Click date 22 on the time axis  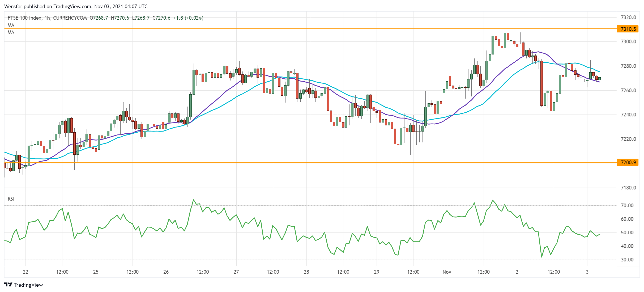pyautogui.click(x=25, y=272)
